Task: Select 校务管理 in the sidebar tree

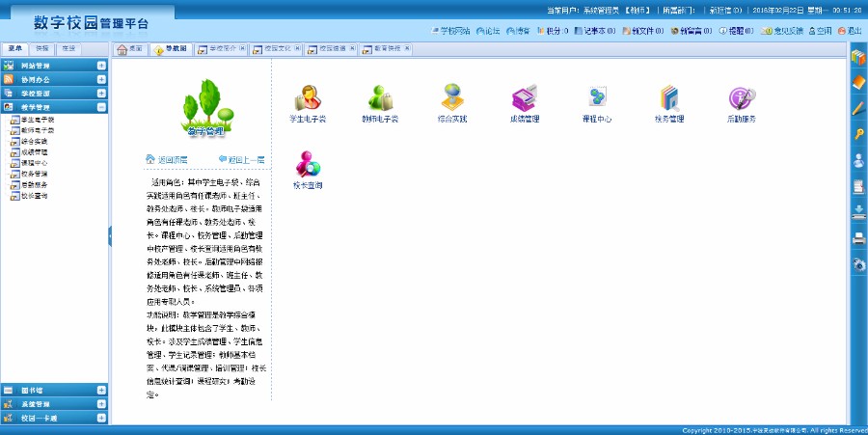Action: pyautogui.click(x=35, y=175)
